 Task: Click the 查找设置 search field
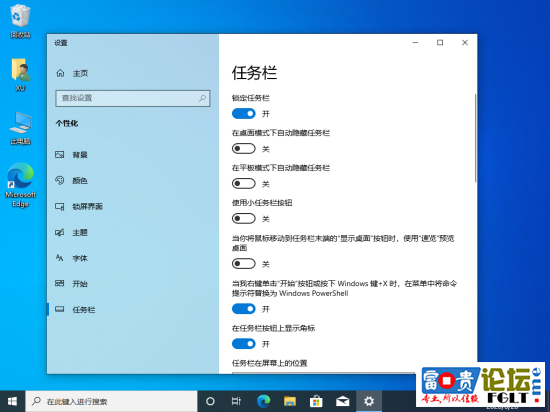point(133,98)
